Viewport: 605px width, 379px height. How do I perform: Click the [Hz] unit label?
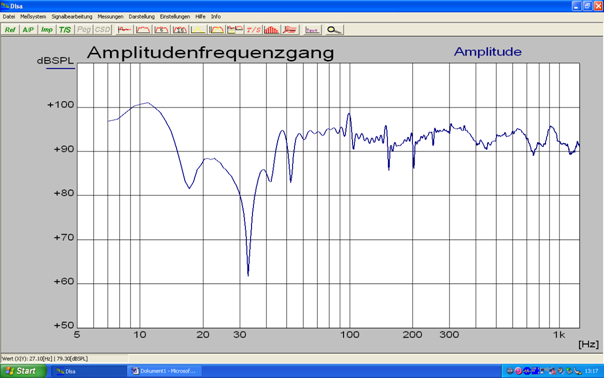click(588, 344)
